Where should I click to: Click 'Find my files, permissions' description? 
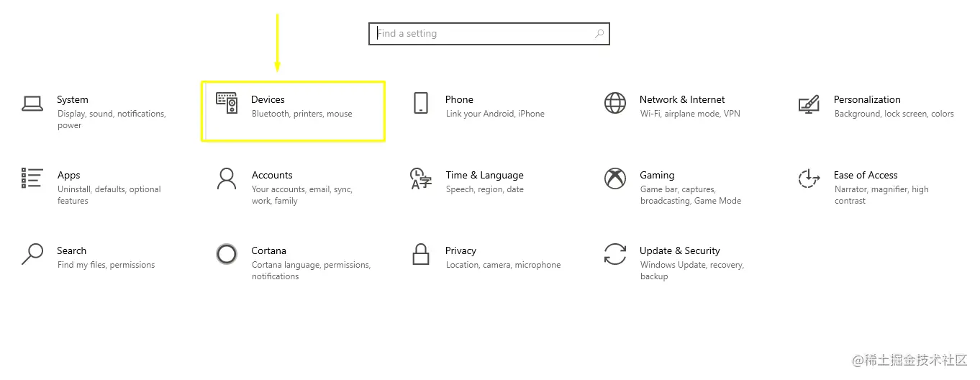click(106, 265)
